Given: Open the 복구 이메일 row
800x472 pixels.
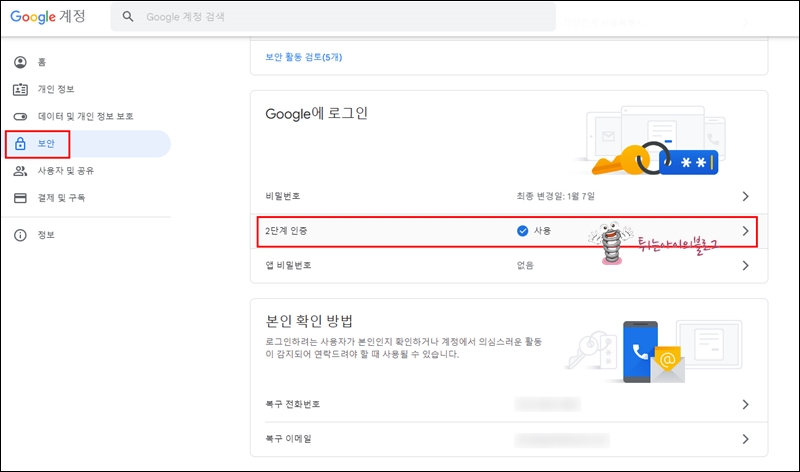Looking at the screenshot, I should 509,439.
